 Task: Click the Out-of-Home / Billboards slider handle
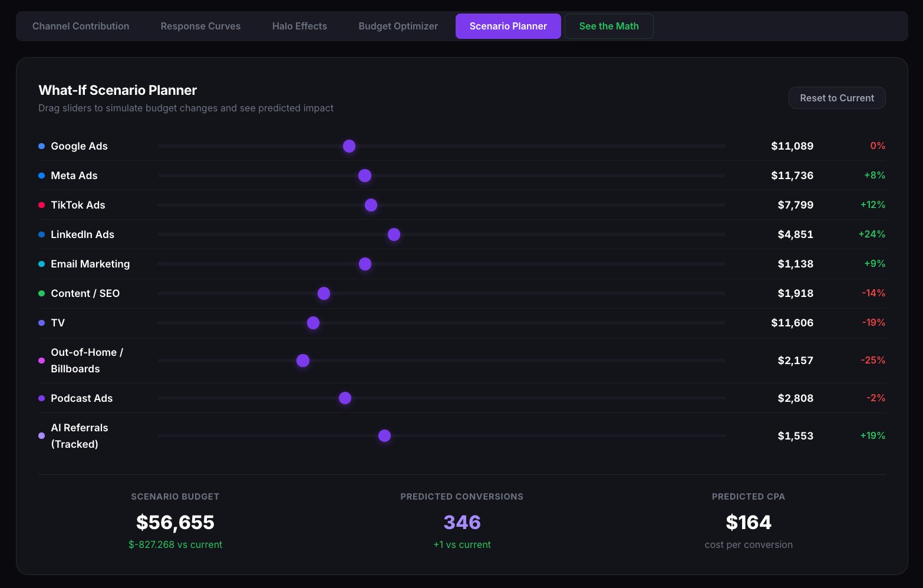coord(303,361)
